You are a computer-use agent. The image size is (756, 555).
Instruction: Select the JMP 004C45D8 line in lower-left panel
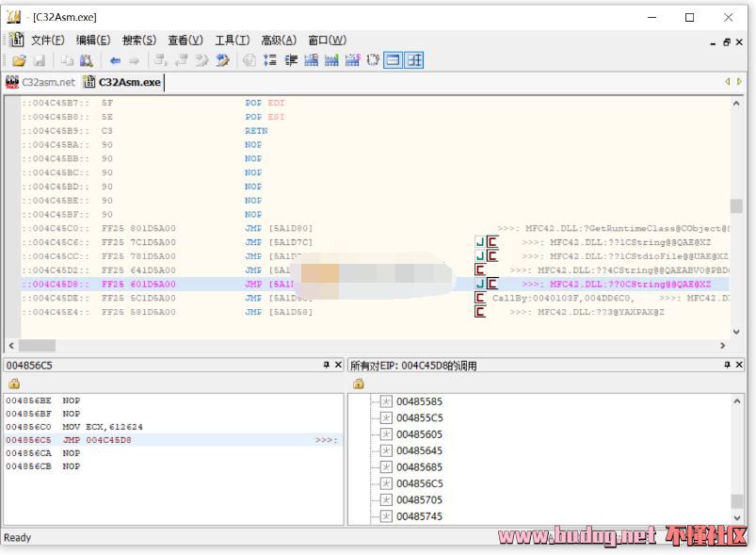(x=94, y=440)
